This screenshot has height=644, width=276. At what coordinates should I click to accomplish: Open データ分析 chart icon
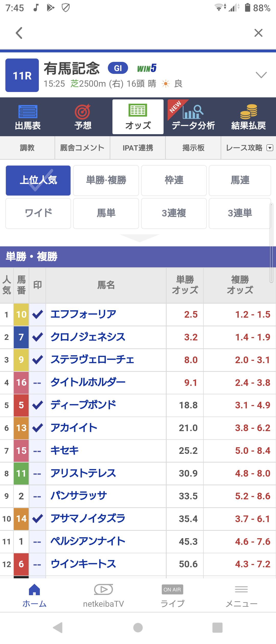pos(193,112)
